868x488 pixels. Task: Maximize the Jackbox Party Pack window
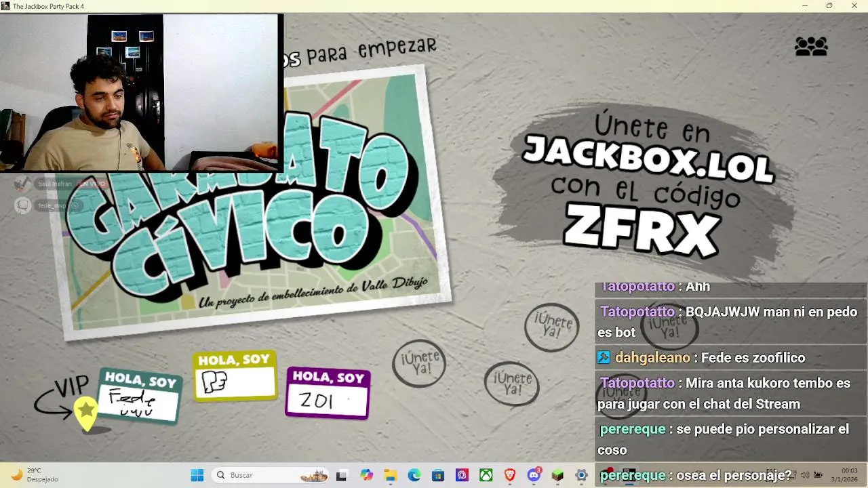point(829,6)
